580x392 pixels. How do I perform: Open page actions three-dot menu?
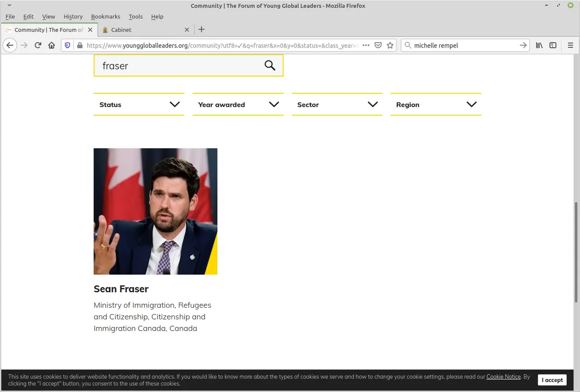(x=366, y=45)
